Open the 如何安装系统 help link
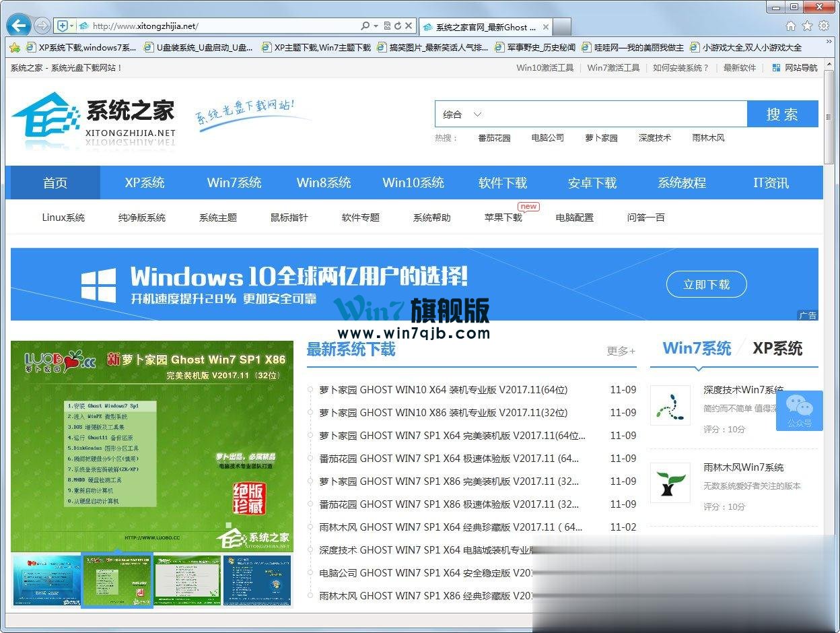 tap(681, 68)
